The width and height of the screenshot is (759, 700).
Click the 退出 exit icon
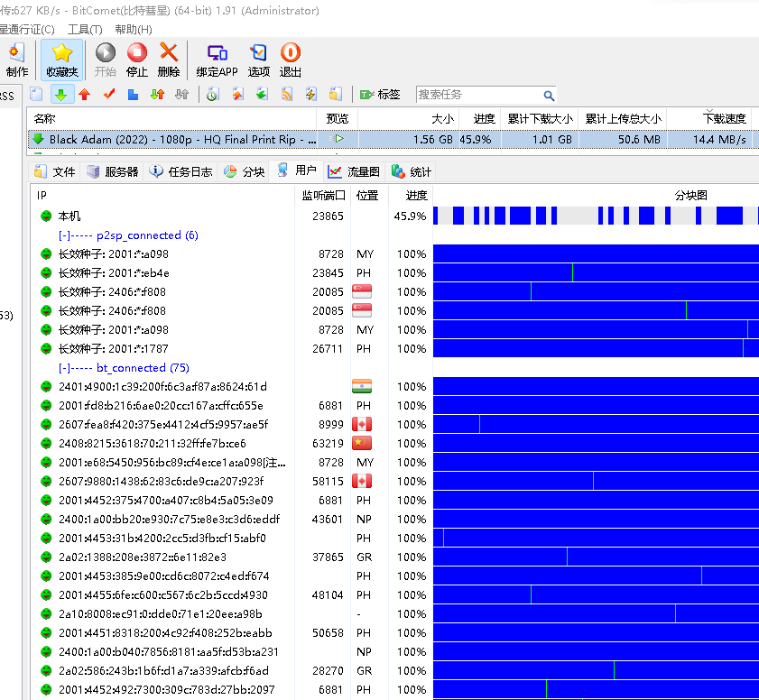click(291, 60)
